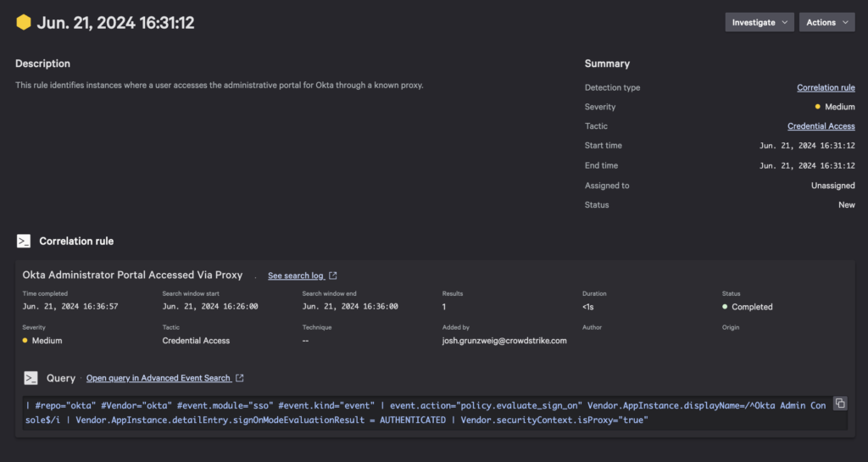Viewport: 868px width, 462px height.
Task: Click the Jun. 21, 2024 16:31:12 heading
Action: 115,23
